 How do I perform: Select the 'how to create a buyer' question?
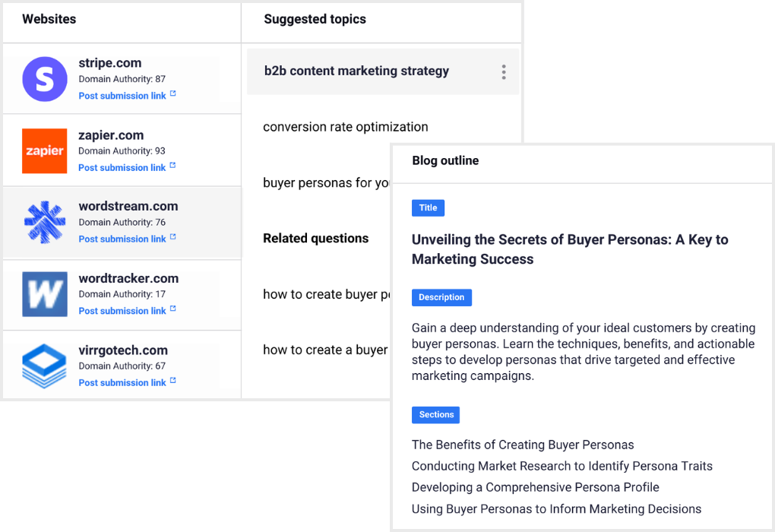pos(325,350)
